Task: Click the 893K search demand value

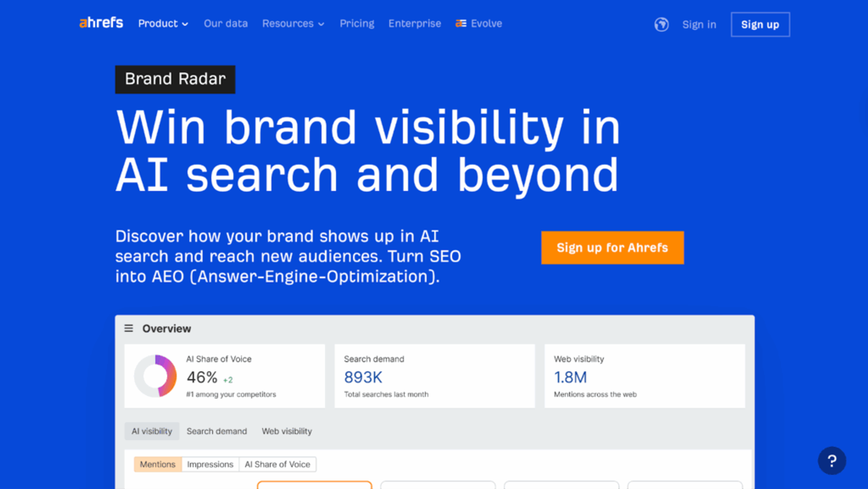Action: [363, 377]
